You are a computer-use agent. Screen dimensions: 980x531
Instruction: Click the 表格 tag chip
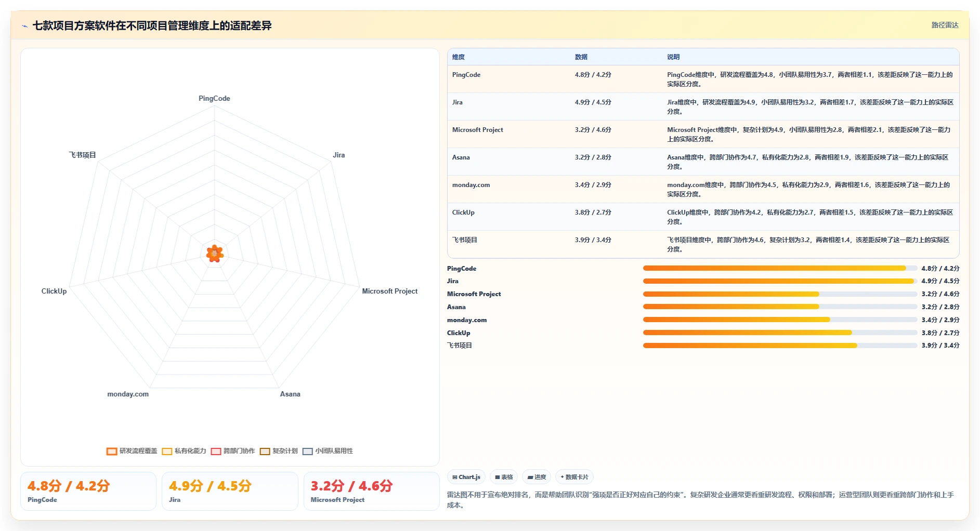[504, 477]
